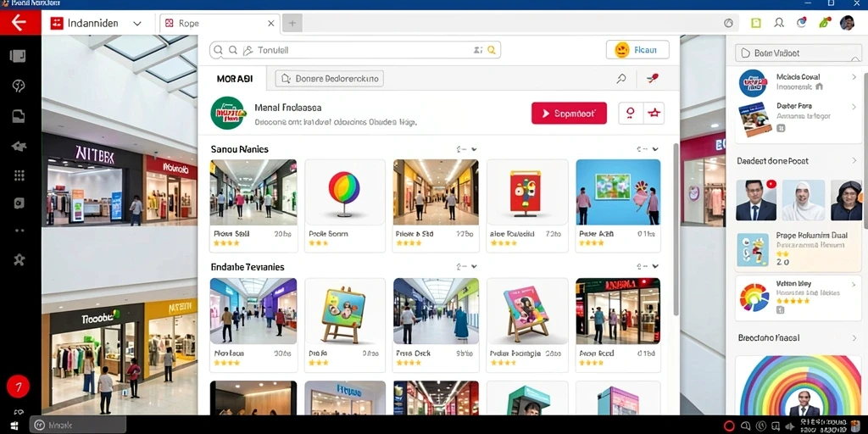Viewport: 868px width, 434px height.
Task: Expand the Daber Pora chevron
Action: tap(854, 105)
